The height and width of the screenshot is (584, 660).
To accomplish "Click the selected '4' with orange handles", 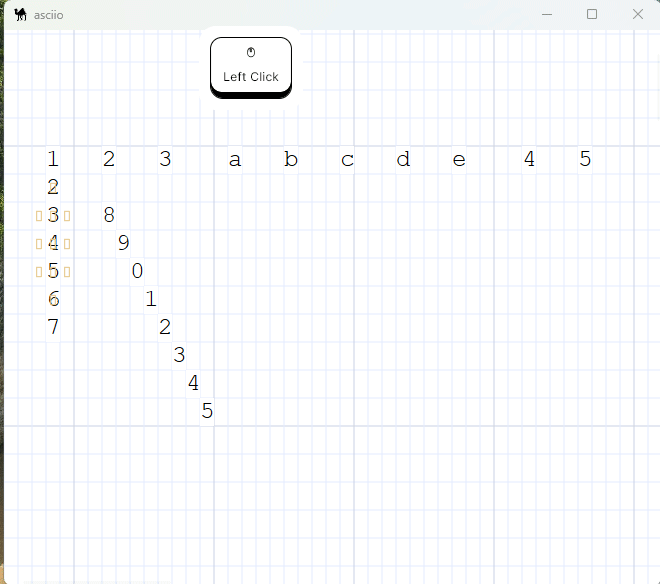I will coord(53,243).
